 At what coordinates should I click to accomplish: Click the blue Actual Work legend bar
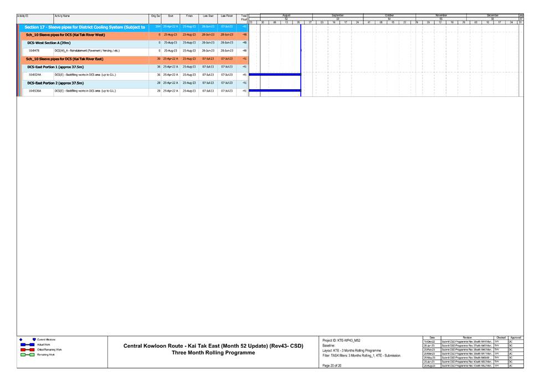(27, 344)
